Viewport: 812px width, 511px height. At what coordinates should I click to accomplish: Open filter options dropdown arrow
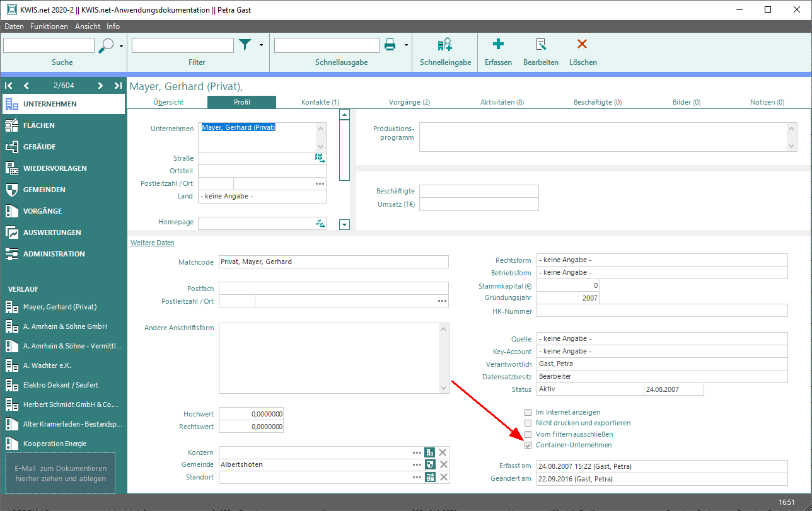pos(261,45)
